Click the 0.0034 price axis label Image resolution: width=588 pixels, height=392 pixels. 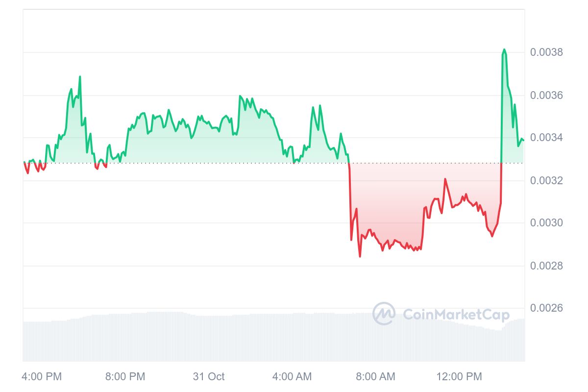[x=546, y=138]
